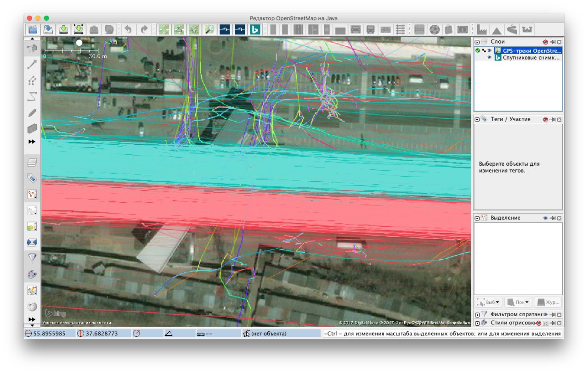Screen dimensions: 588x373
Task: Expand more edit tools double-arrow
Action: coord(32,142)
